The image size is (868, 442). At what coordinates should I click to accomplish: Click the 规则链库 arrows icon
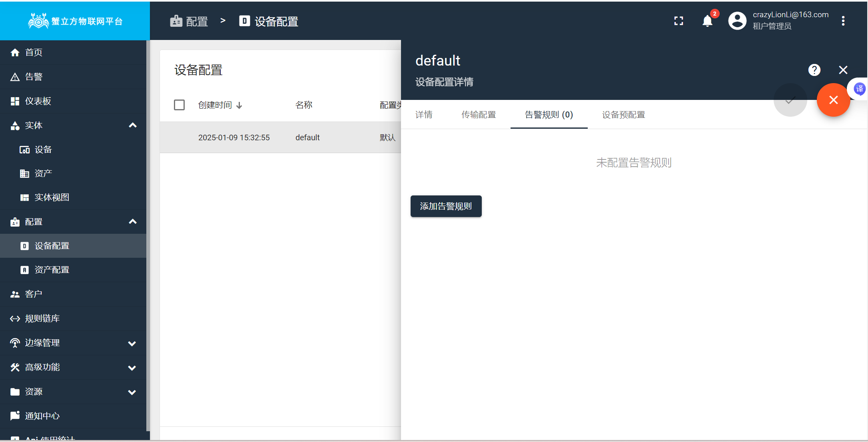tap(15, 319)
